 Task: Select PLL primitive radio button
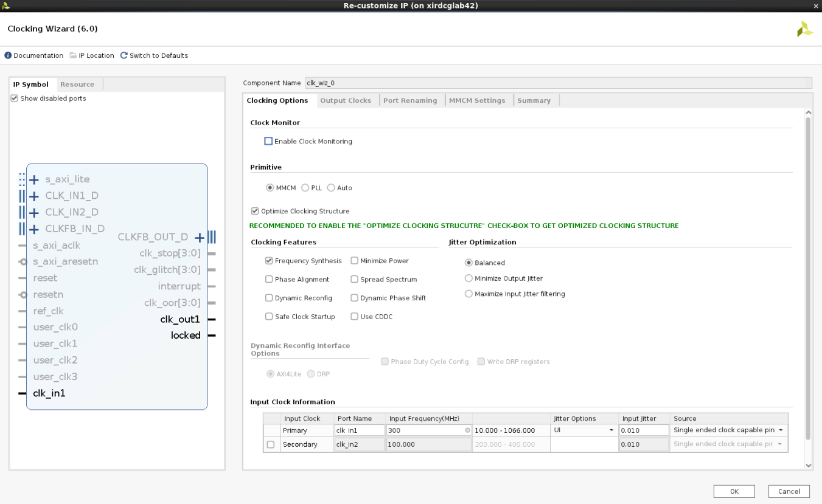(x=305, y=188)
